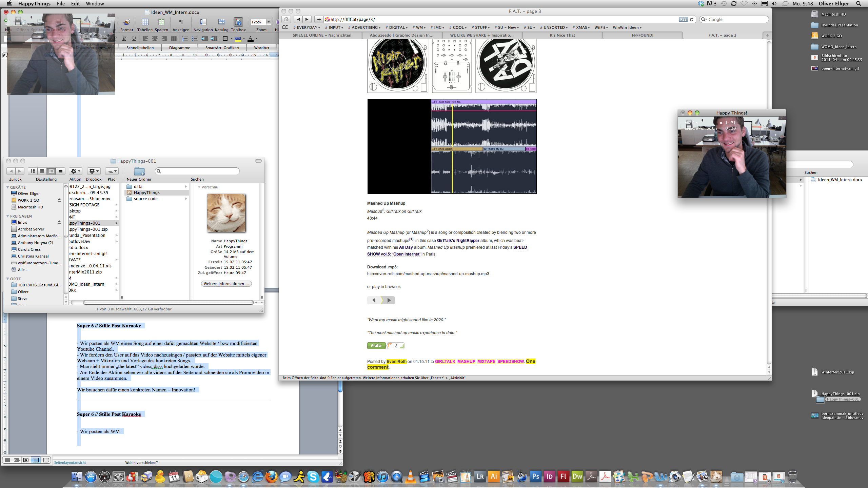
Task: Apply the black font color swatch
Action: (x=251, y=39)
